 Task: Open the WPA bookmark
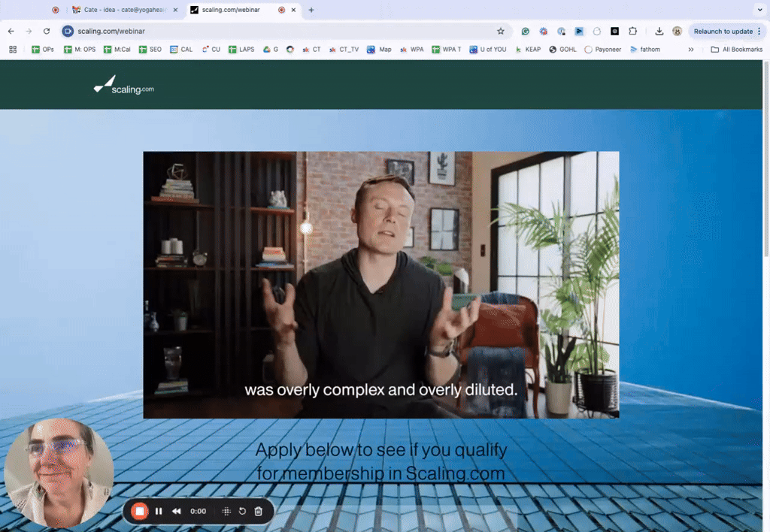point(411,49)
